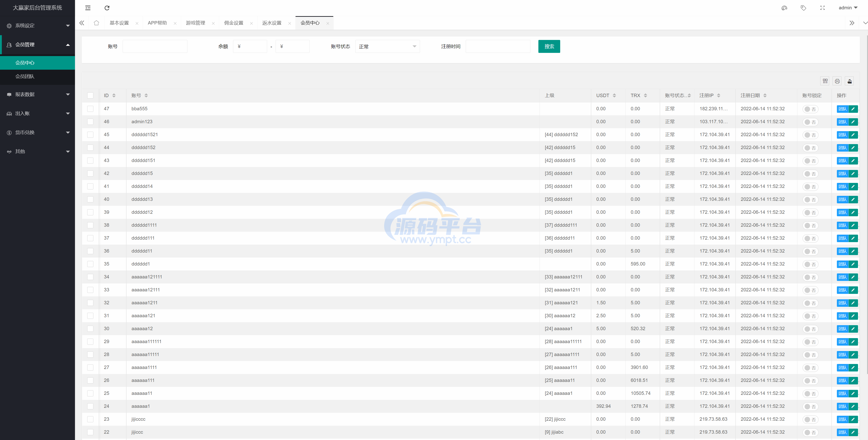This screenshot has height=440, width=868.
Task: Sort by 注册日期 column arrows
Action: 765,96
